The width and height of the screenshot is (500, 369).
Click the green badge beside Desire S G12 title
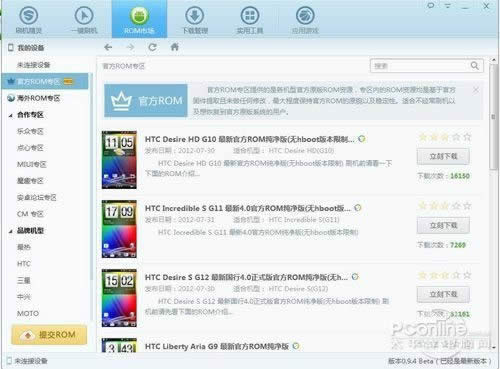pos(355,277)
